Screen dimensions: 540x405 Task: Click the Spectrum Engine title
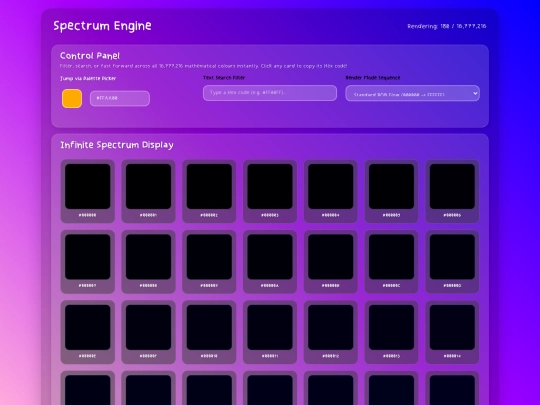(x=102, y=26)
